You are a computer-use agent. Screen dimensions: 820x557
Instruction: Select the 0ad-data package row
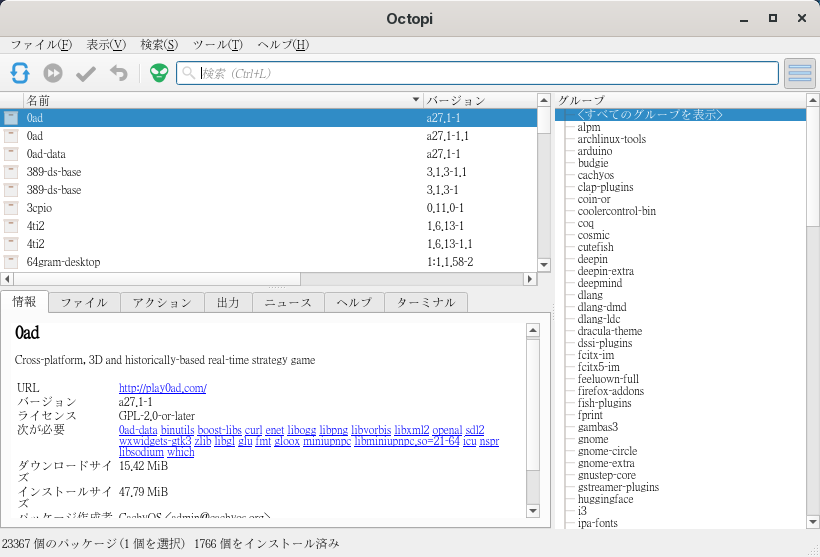coord(269,154)
